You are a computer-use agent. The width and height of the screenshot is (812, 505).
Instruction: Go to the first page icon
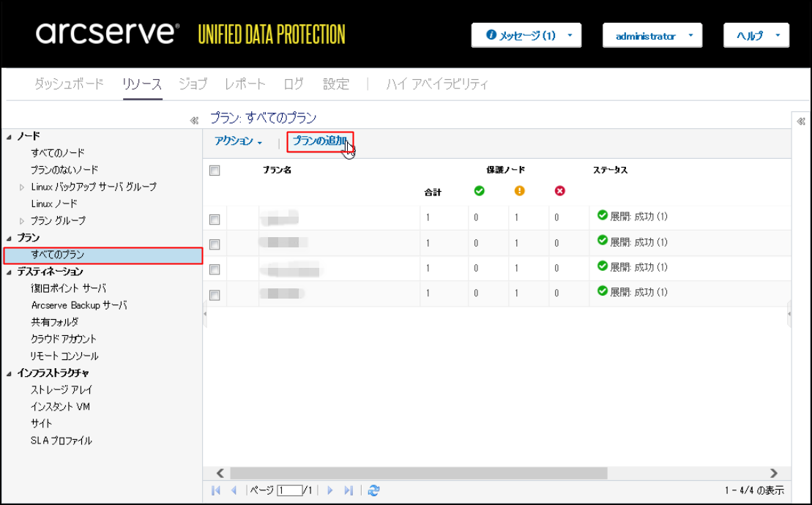(x=216, y=490)
